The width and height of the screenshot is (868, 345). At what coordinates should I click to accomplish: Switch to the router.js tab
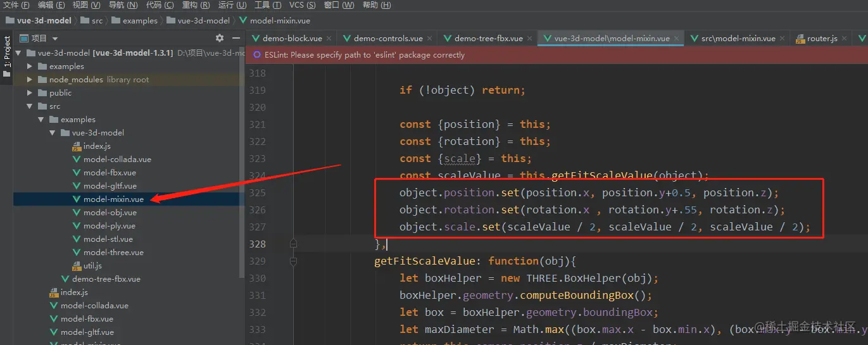(x=822, y=39)
